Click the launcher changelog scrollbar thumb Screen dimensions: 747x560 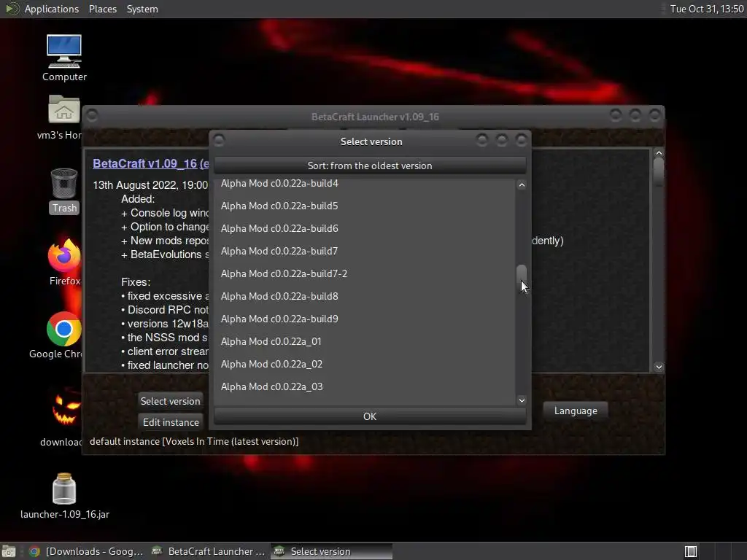659,172
